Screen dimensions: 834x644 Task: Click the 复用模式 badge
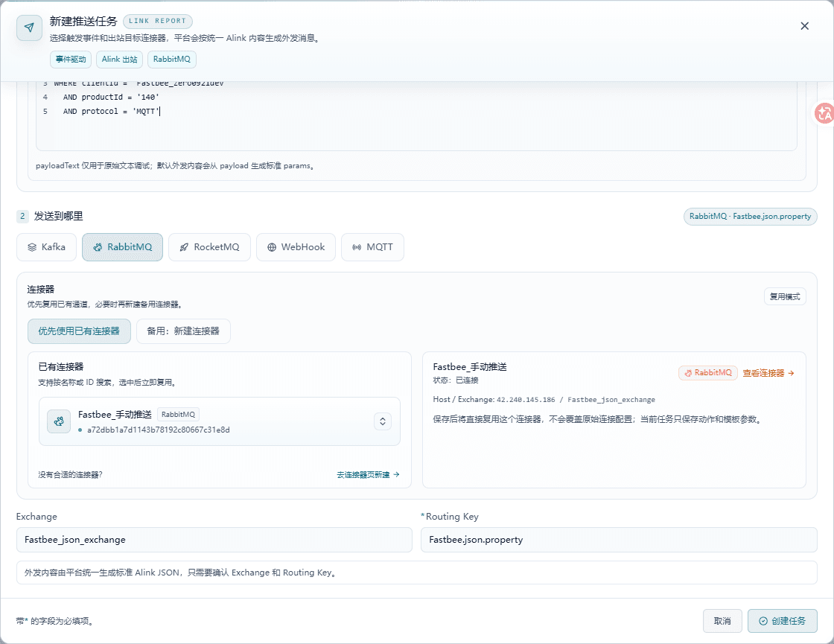coord(785,297)
